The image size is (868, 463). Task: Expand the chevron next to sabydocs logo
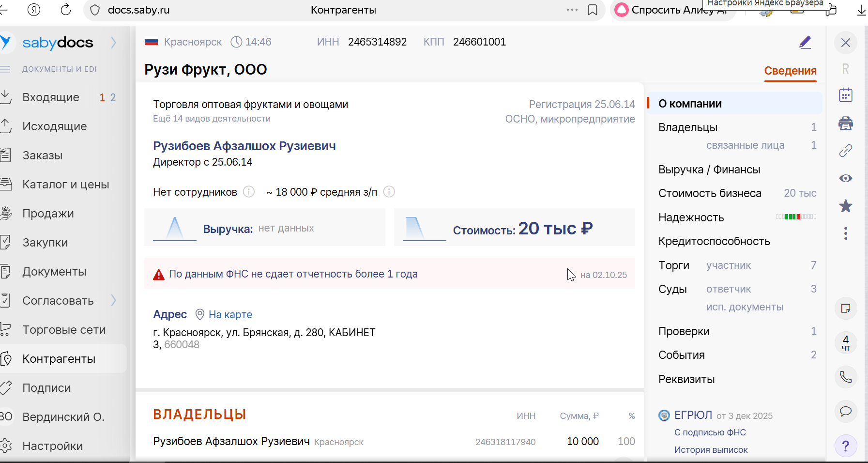coord(113,43)
